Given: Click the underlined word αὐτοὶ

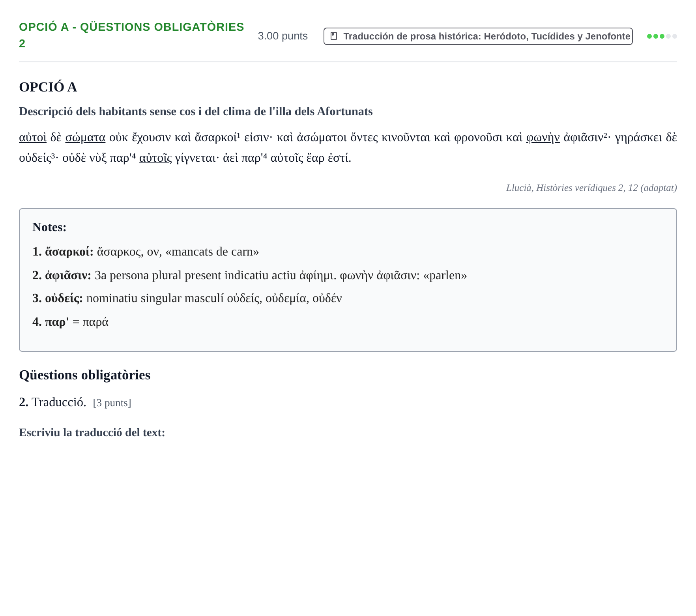Looking at the screenshot, I should tap(33, 138).
